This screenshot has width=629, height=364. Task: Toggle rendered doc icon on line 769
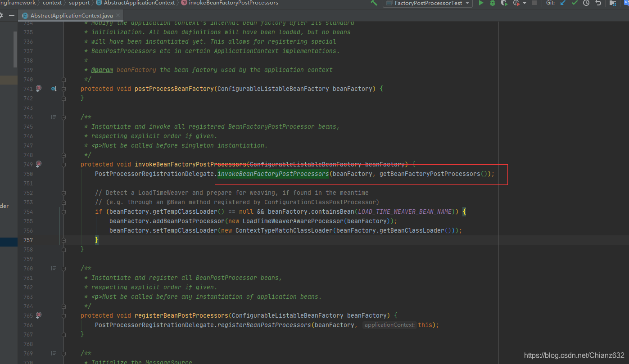[x=54, y=353]
